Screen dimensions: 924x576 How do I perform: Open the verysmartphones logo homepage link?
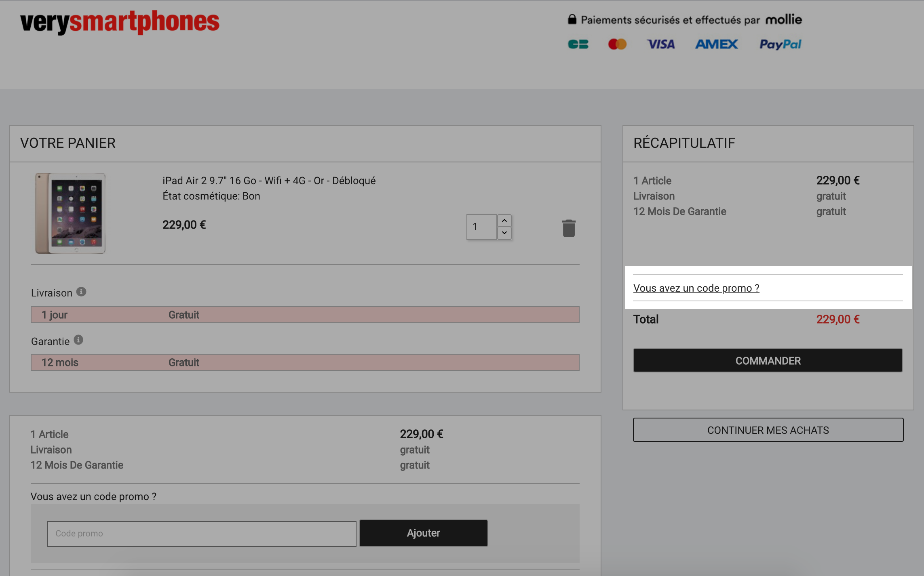[x=120, y=22]
